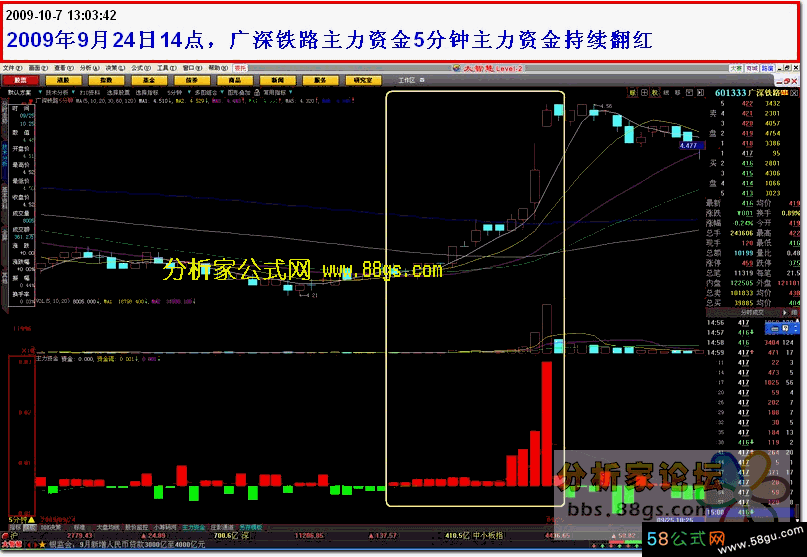This screenshot has height=557, width=807.
Task: Click the 图形叠加 toolbar item
Action: 239,93
